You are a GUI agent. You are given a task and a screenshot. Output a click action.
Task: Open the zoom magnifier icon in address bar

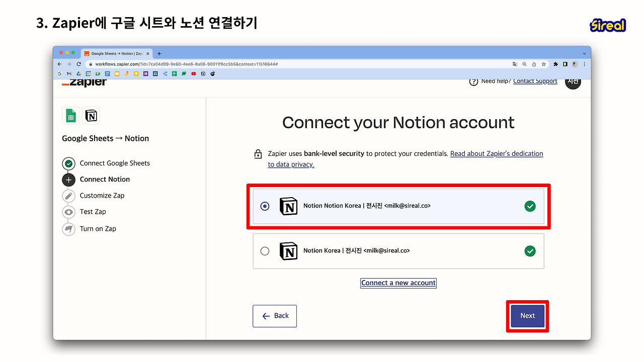click(524, 64)
